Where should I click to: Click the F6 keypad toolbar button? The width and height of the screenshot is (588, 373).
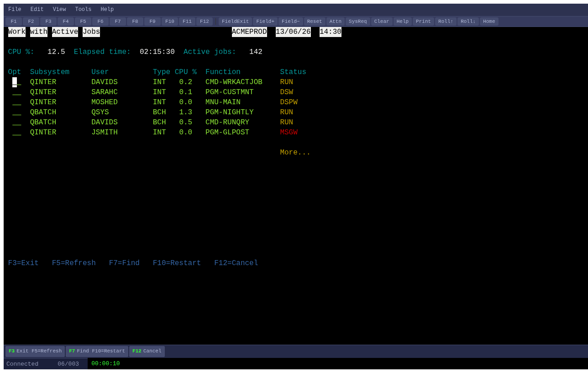point(100,21)
